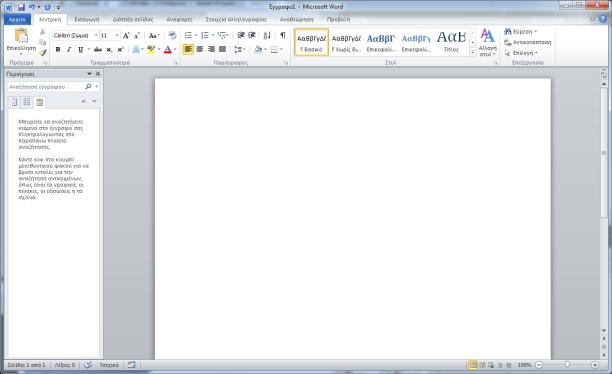This screenshot has height=374, width=612.
Task: Open the Αρχείο (File) tab
Action: 17,19
